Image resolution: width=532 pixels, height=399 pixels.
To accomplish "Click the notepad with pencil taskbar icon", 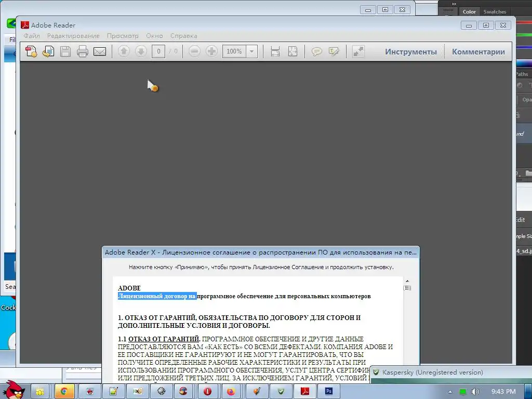I will (x=113, y=391).
